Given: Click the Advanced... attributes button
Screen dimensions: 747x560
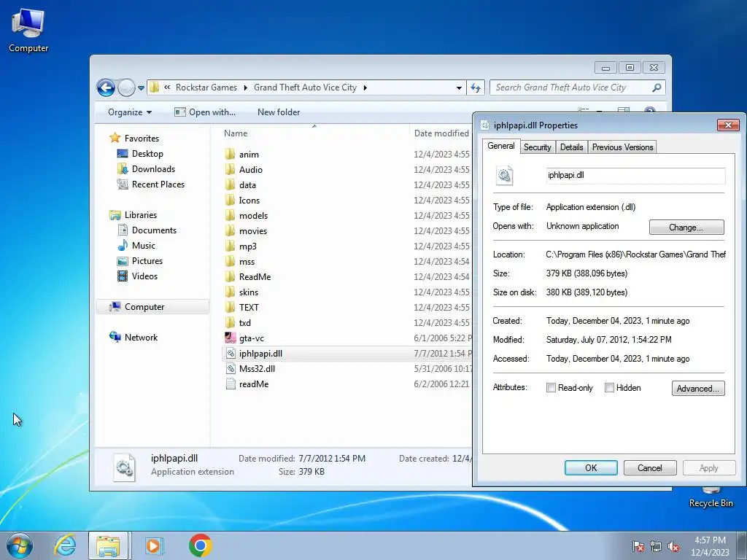Looking at the screenshot, I should point(698,388).
